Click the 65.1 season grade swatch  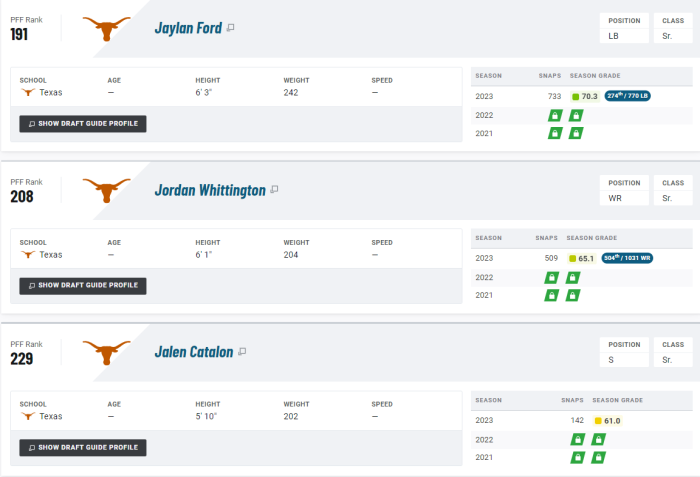(x=573, y=258)
